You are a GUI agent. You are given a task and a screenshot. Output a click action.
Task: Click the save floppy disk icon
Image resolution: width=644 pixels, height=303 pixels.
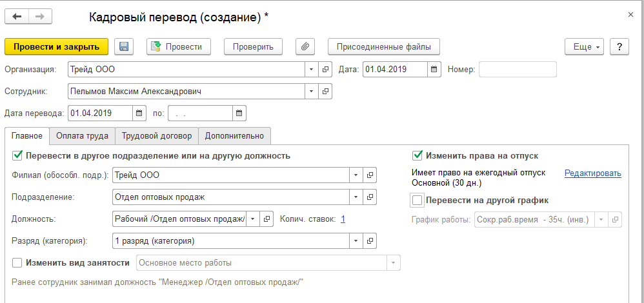click(124, 46)
